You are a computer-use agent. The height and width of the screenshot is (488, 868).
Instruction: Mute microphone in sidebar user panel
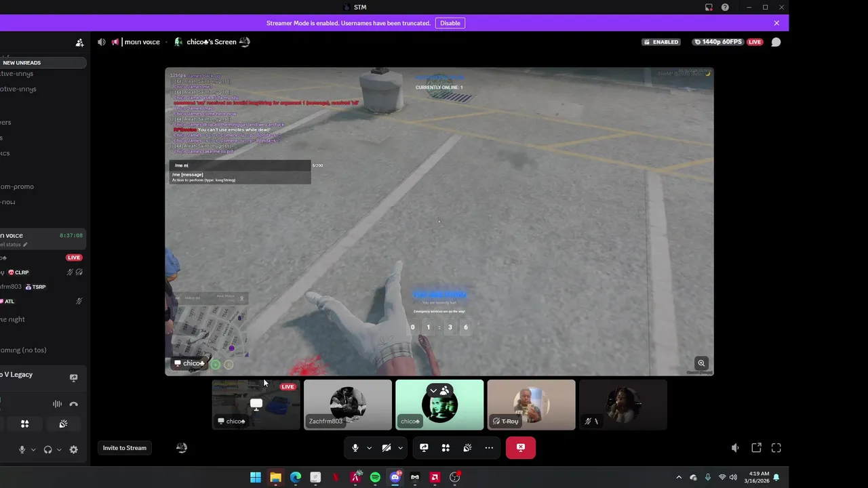(22, 449)
